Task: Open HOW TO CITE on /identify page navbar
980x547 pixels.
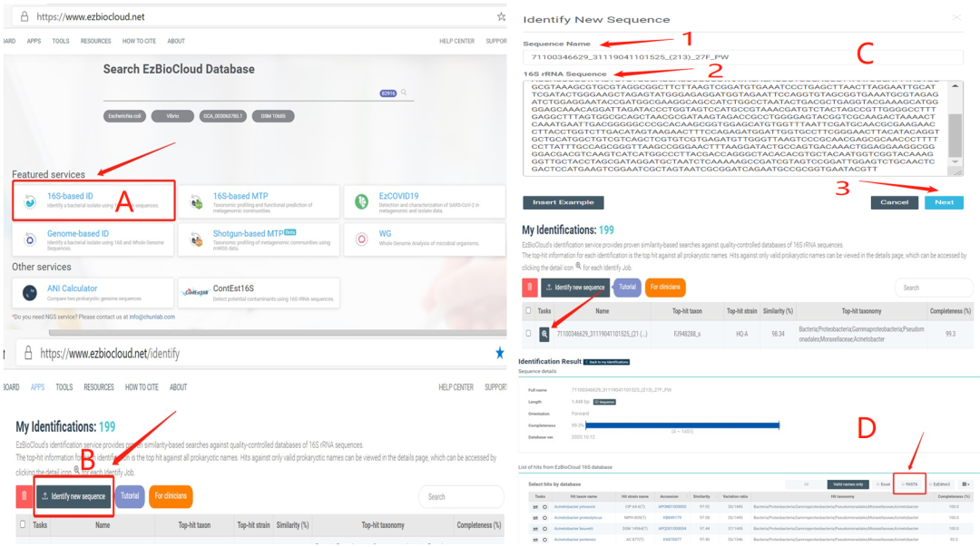Action: 142,387
